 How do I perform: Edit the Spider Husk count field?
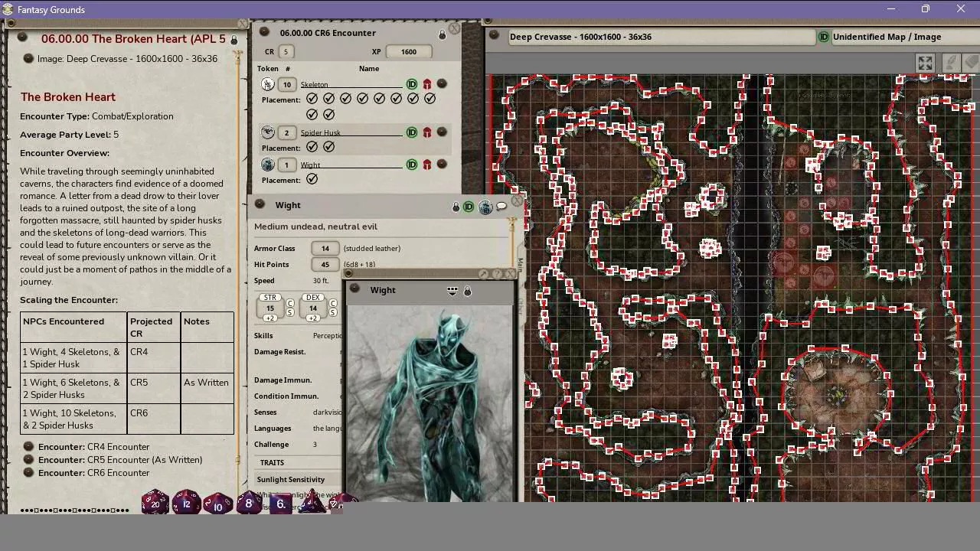tap(286, 133)
